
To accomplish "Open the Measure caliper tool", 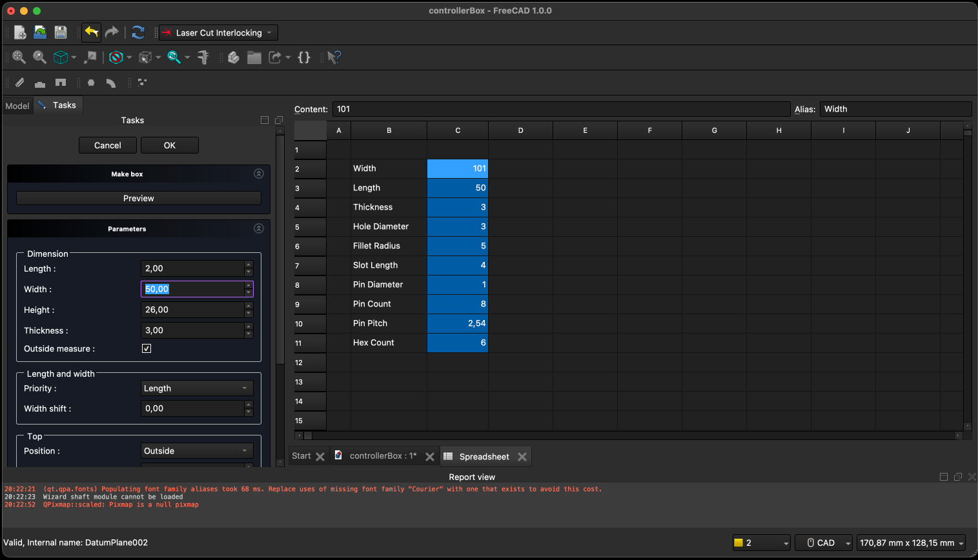I will pyautogui.click(x=203, y=57).
